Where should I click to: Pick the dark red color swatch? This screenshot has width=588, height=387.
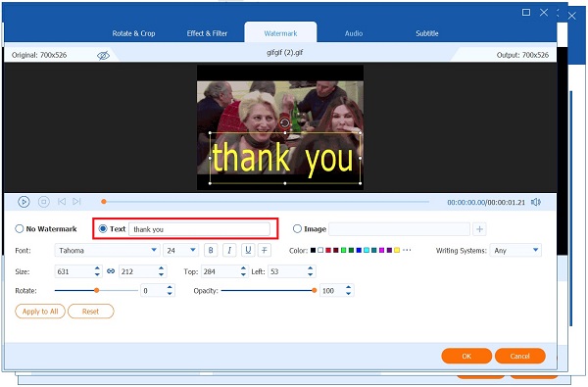pyautogui.click(x=336, y=250)
